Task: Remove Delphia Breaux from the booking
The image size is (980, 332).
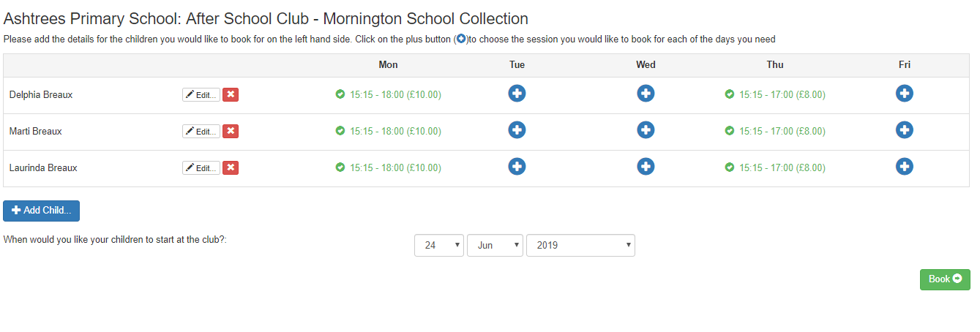Action: click(x=231, y=94)
